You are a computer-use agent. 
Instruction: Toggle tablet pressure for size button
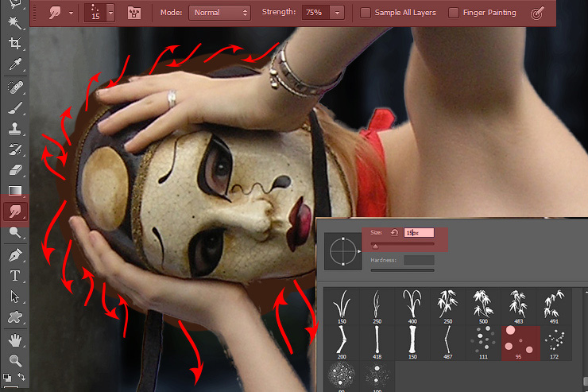click(x=538, y=13)
